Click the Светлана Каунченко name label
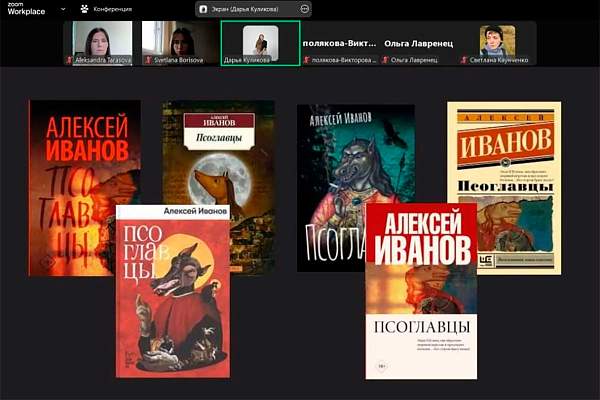Viewport: 600px width, 400px height. 499,60
